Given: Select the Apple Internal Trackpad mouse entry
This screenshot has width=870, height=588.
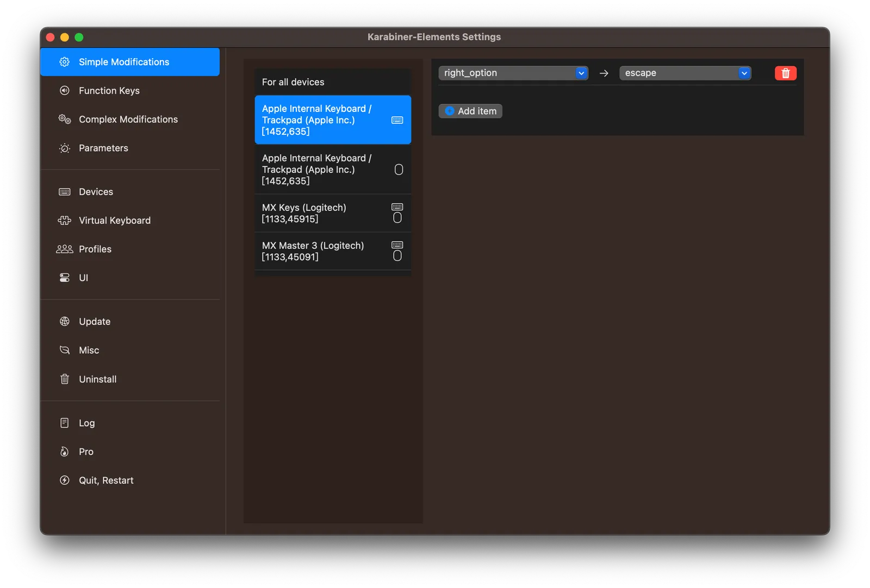Looking at the screenshot, I should tap(332, 170).
